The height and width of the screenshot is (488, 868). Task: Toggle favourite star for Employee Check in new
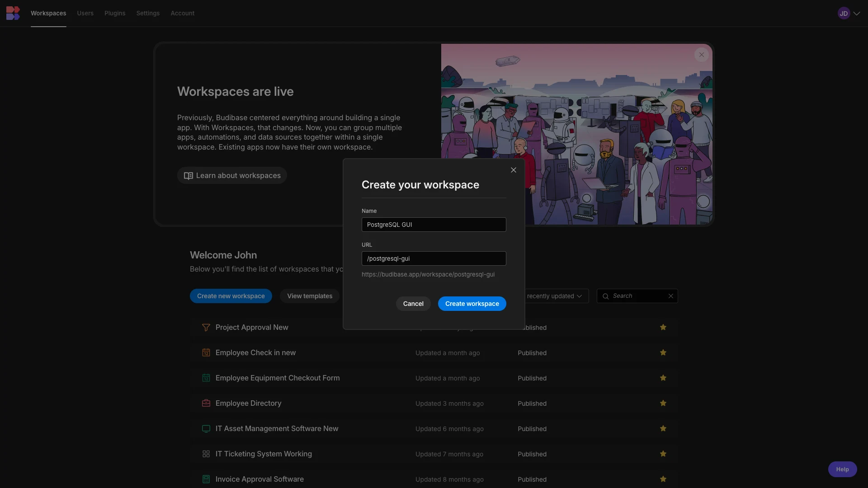pos(663,352)
